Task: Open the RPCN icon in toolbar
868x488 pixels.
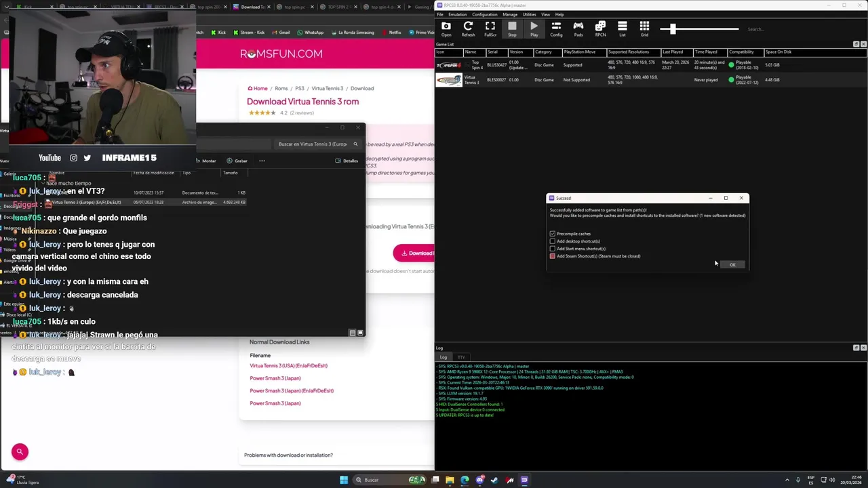Action: (x=600, y=29)
